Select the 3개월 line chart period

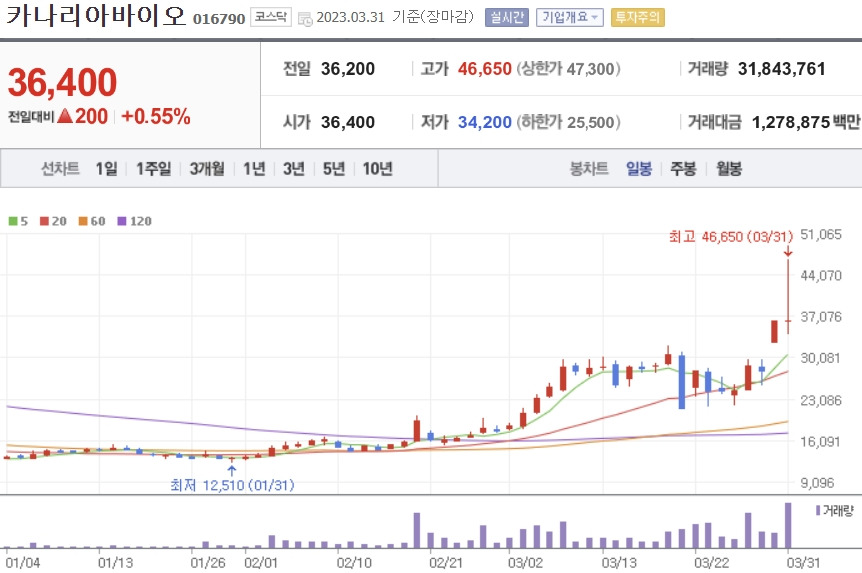(207, 168)
